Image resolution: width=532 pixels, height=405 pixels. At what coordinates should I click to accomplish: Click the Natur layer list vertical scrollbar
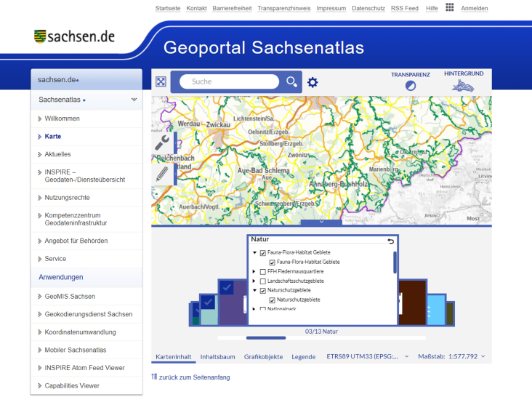tap(395, 262)
